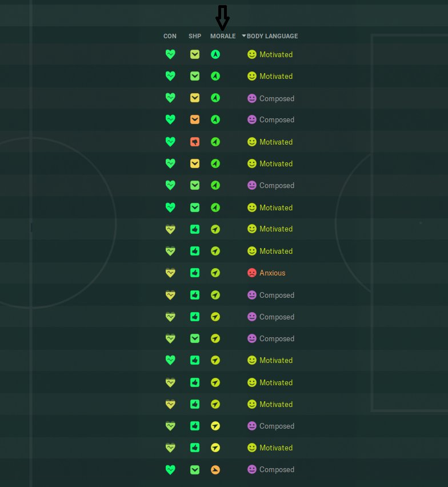Click the top row's green heart condition icon
Screen dimensions: 448x487
tap(170, 55)
